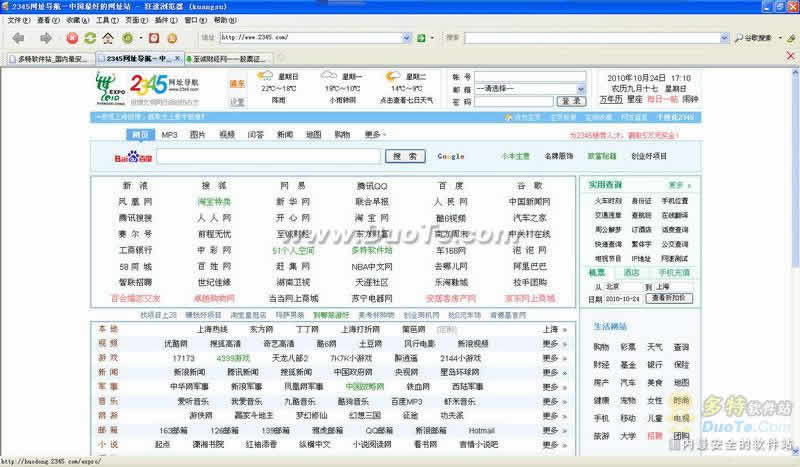The width and height of the screenshot is (800, 467).
Task: Open dropdown arrow next to green Go button
Action: [x=433, y=38]
